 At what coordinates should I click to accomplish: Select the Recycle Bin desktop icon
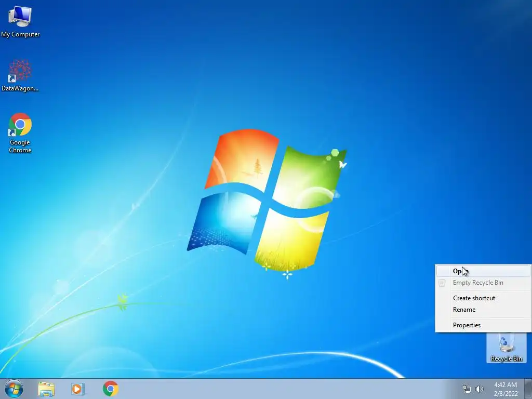click(506, 348)
